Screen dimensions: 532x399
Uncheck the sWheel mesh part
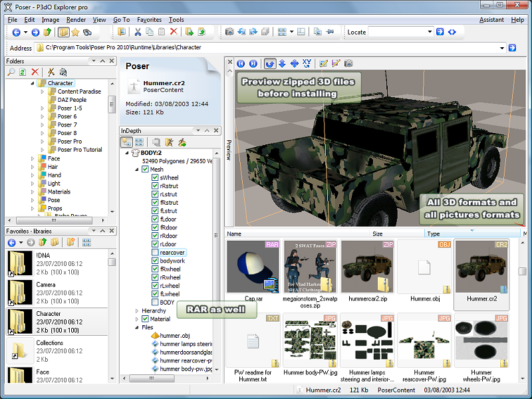[155, 178]
